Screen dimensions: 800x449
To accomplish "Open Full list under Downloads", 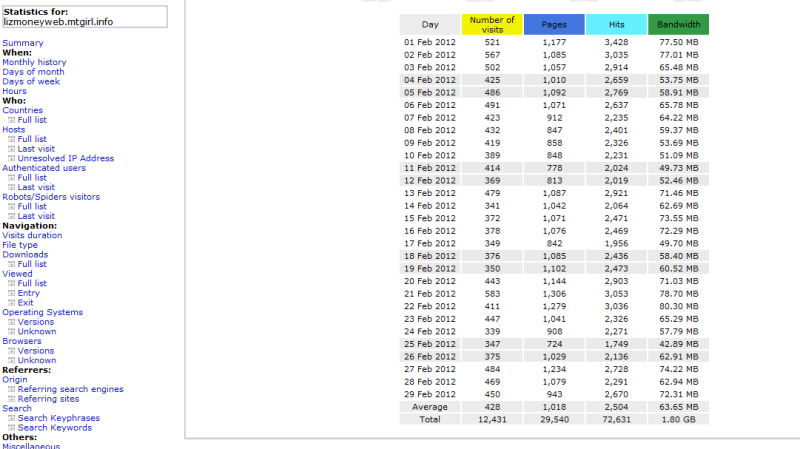I will point(32,264).
